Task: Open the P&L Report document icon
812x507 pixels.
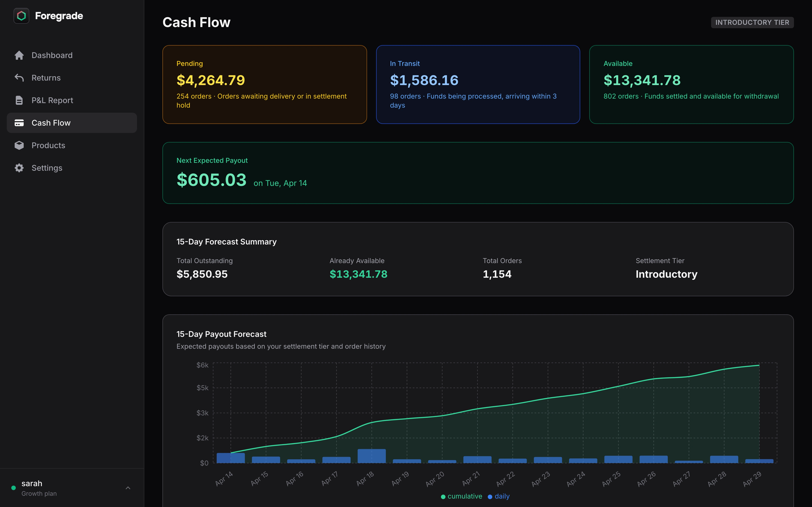Action: (x=20, y=100)
